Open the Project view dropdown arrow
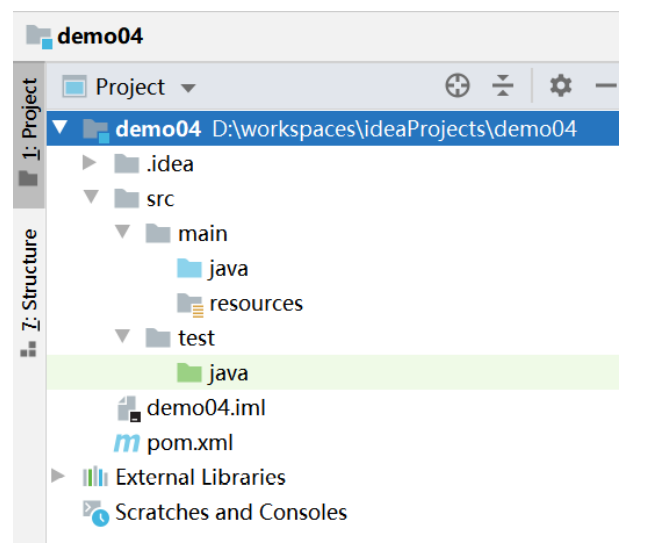The width and height of the screenshot is (651, 549). pyautogui.click(x=188, y=88)
